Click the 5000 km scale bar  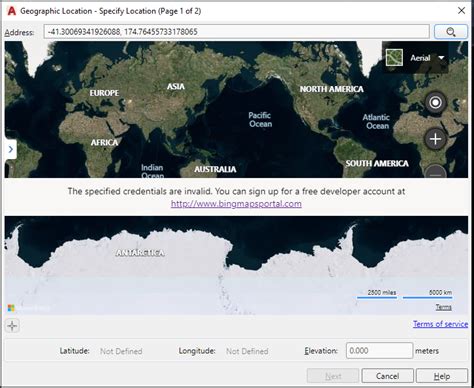coord(428,293)
